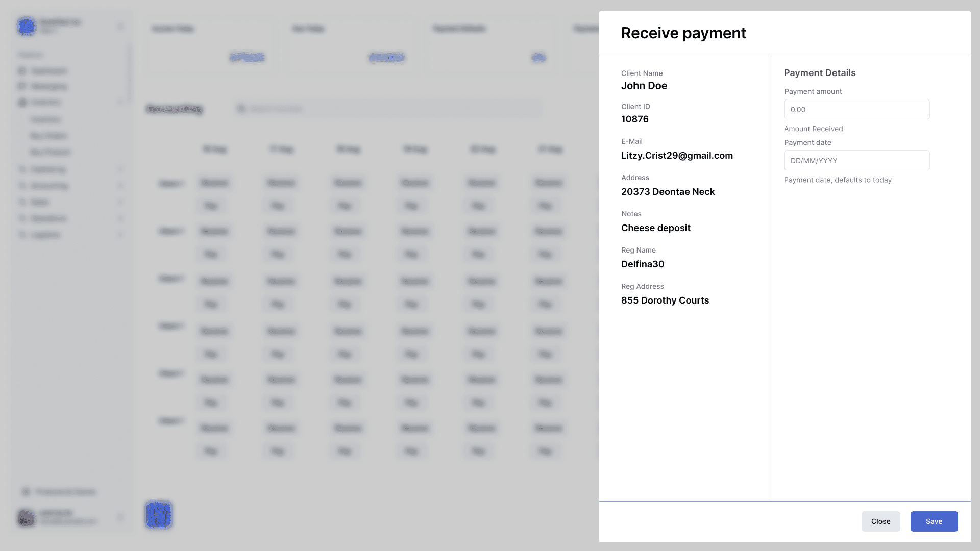Click the Inventory icon in sidebar
980x551 pixels.
(x=22, y=103)
